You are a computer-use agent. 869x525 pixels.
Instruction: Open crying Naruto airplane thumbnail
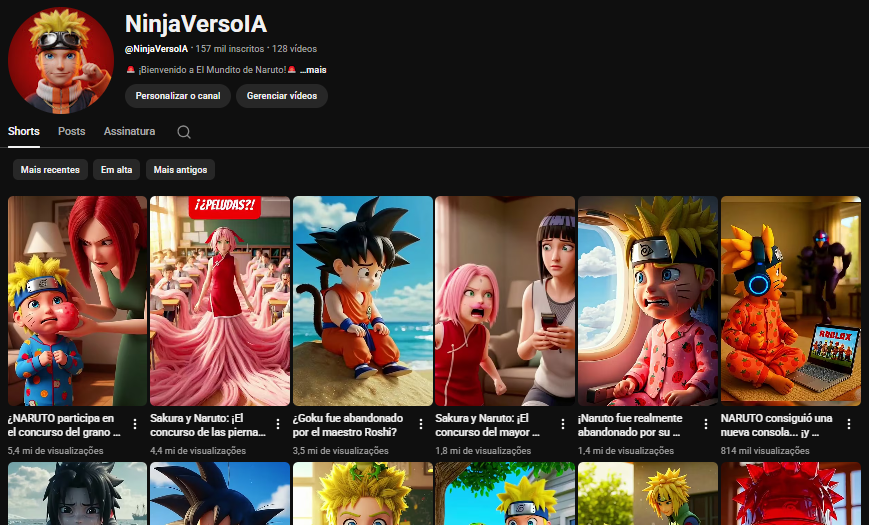[648, 301]
